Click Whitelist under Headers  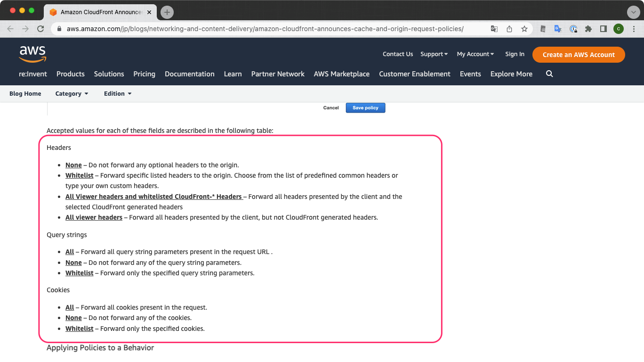80,175
